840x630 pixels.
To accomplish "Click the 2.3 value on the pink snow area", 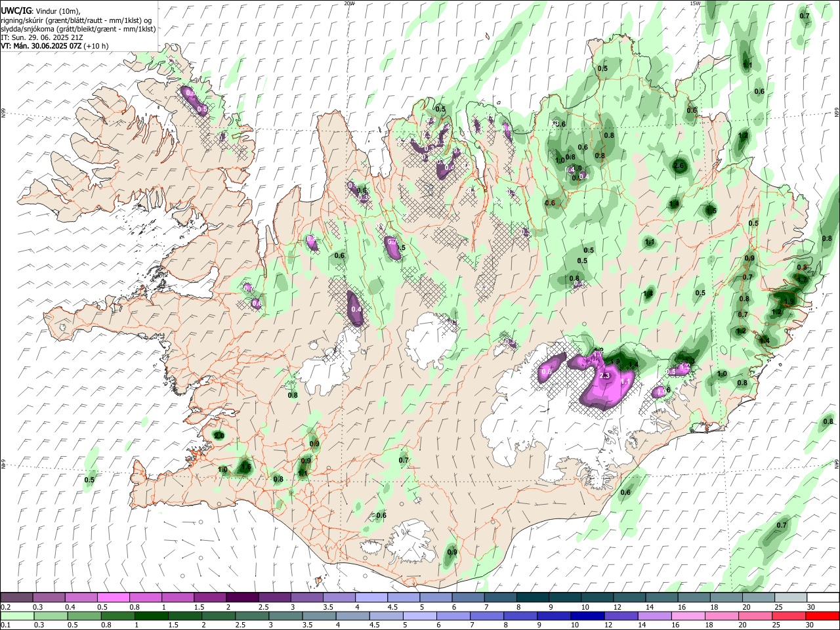I will click(x=605, y=375).
